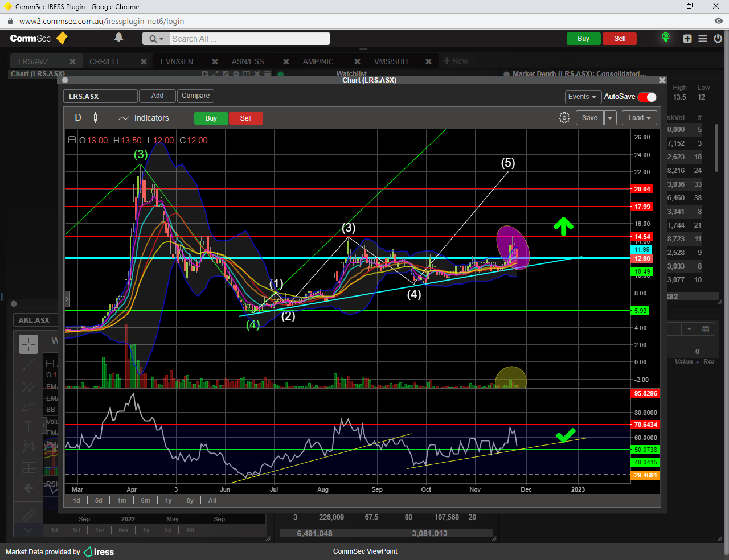Viewport: 729px width, 560px height.
Task: Select the 5y range on LRS chart
Action: pyautogui.click(x=190, y=500)
